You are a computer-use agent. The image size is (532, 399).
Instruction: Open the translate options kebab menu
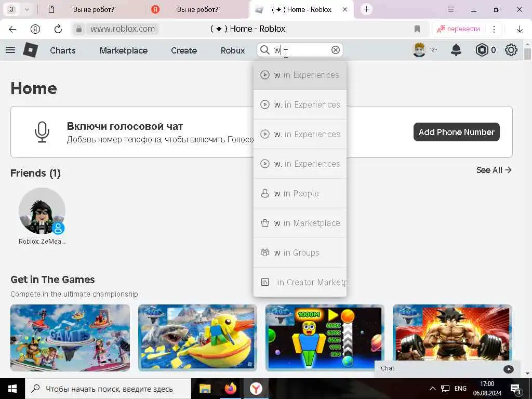(494, 29)
